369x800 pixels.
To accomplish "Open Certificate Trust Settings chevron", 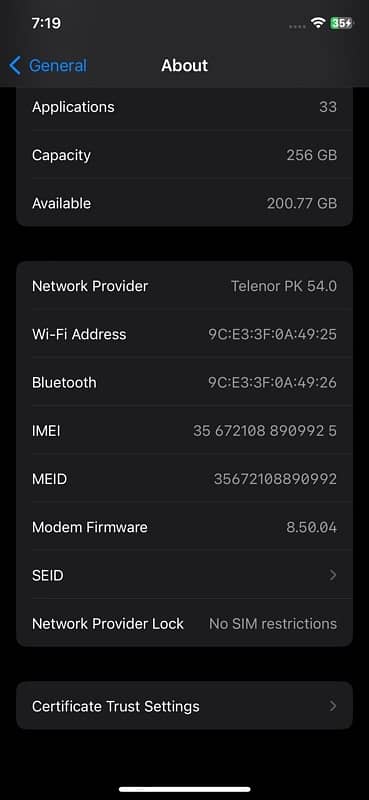I will tap(333, 706).
